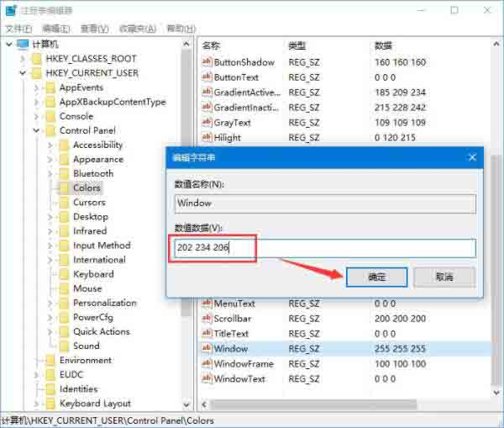The image size is (504, 428).
Task: Collapse the Control Panel node
Action: pos(36,130)
